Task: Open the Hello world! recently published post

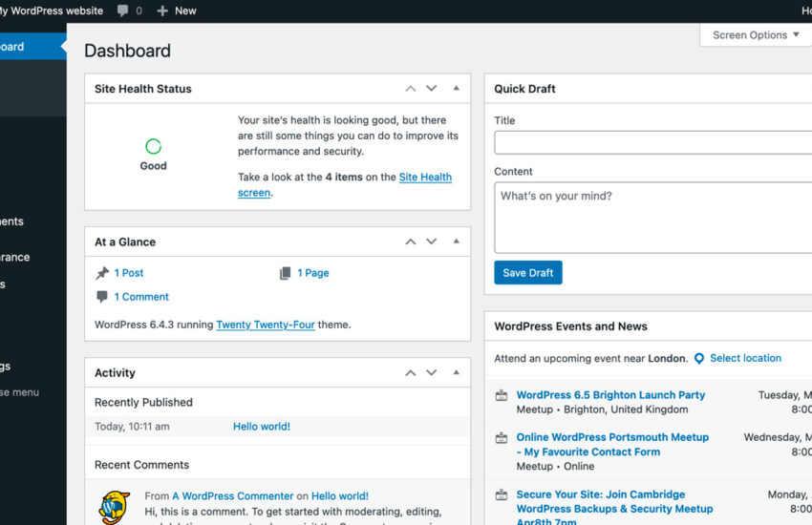Action: click(x=261, y=427)
